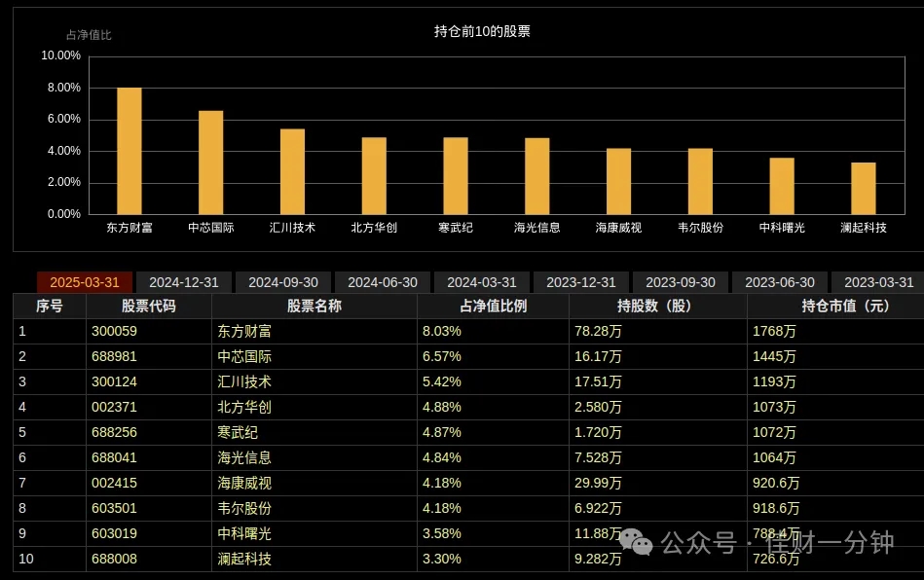Switch to the 2025-03-31 date tab

tap(85, 282)
